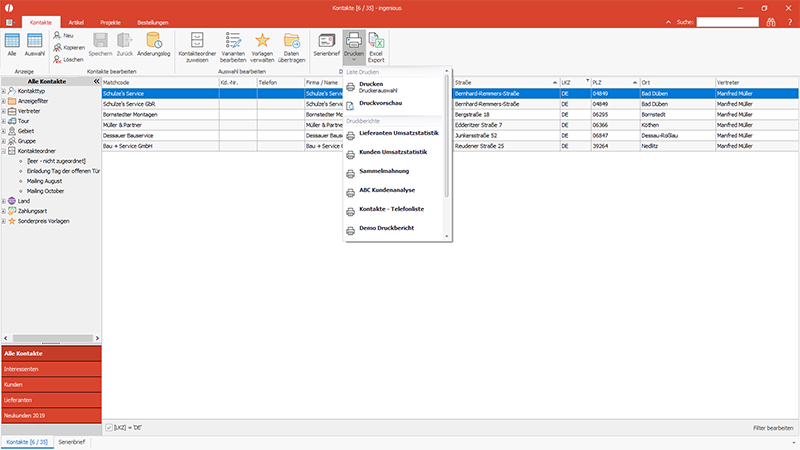800x450 pixels.
Task: Create a new contact with Neu
Action: point(64,36)
